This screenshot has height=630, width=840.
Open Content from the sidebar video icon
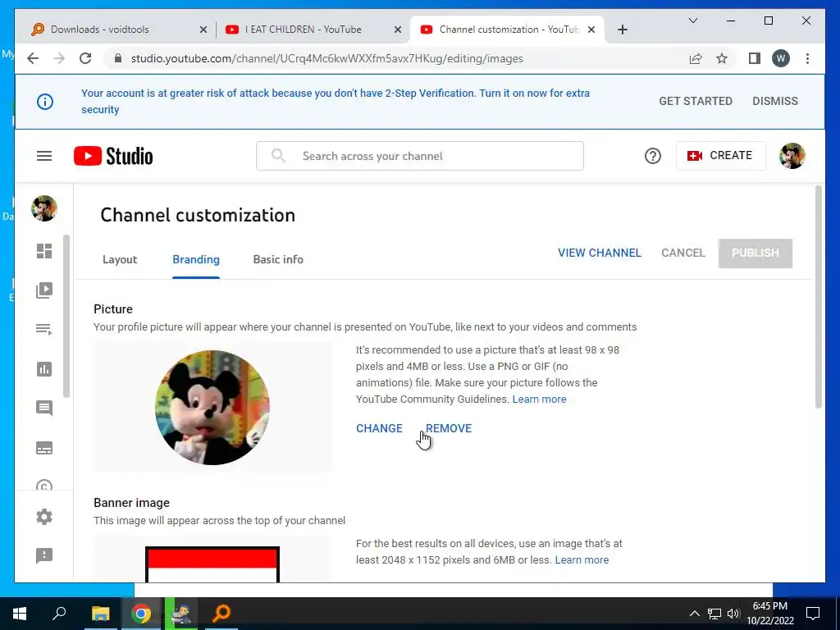44,290
